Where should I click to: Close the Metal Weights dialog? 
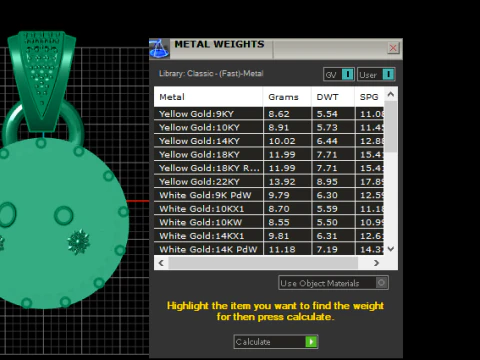pos(393,48)
